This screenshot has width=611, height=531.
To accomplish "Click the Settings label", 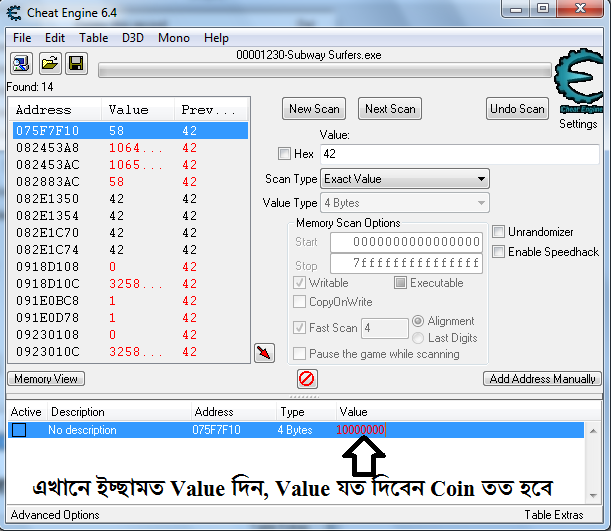I will click(x=578, y=124).
